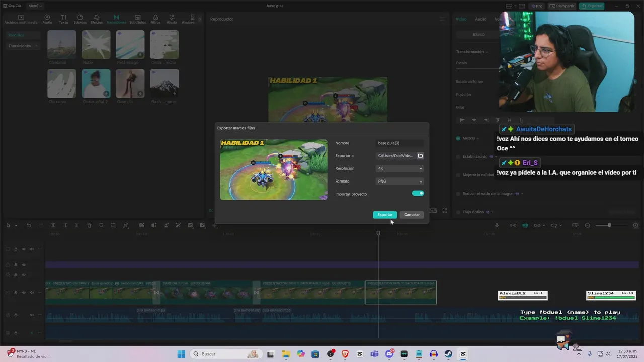Click the selection tool arrow in timeline
The height and width of the screenshot is (362, 644).
point(9,225)
